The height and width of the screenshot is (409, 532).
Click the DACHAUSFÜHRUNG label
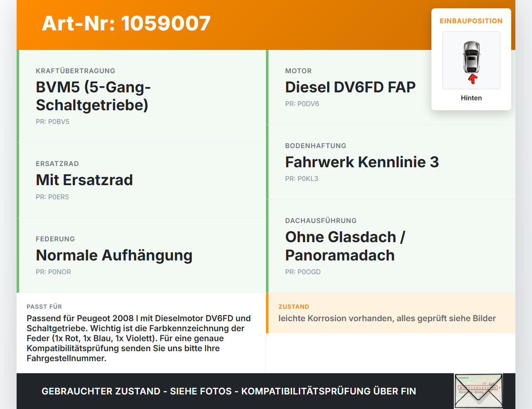[x=321, y=221]
